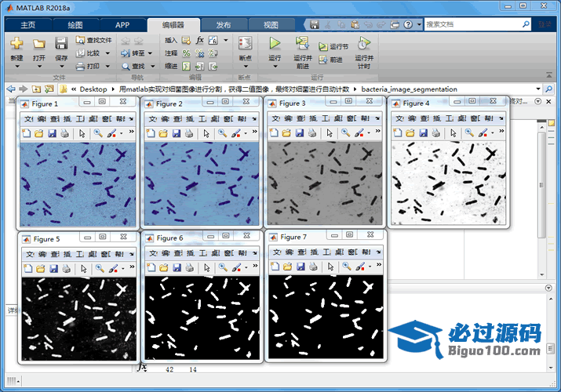This screenshot has height=392, width=561.
Task: Collapse the toolstrip with the minimize arrow
Action: (x=549, y=75)
